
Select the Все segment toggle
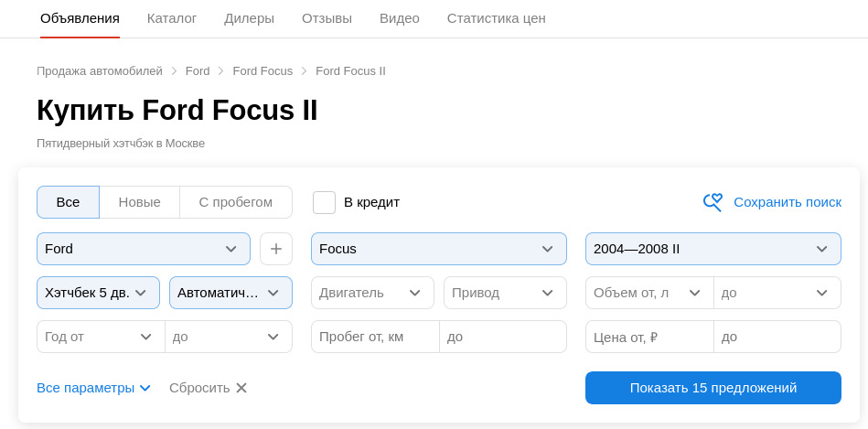click(x=68, y=202)
